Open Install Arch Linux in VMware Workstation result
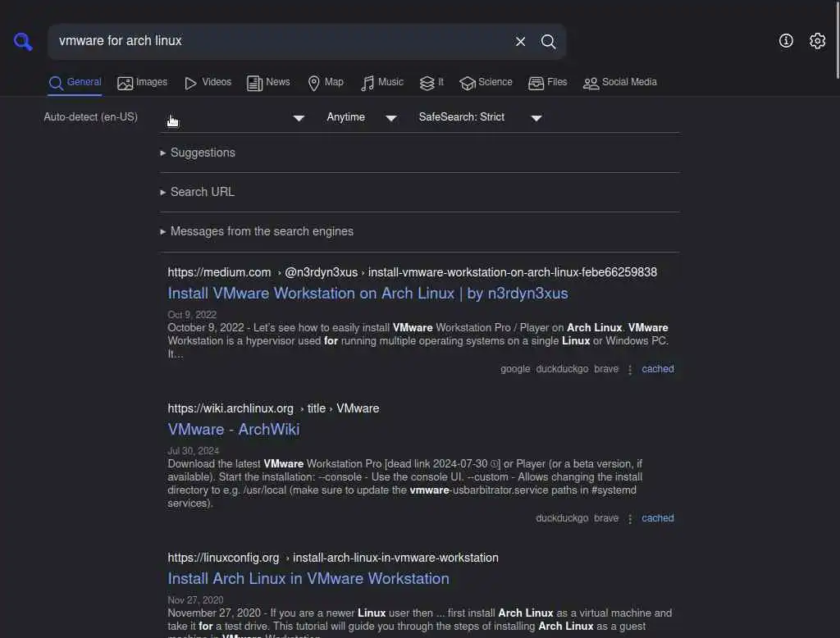840x638 pixels. click(x=308, y=578)
